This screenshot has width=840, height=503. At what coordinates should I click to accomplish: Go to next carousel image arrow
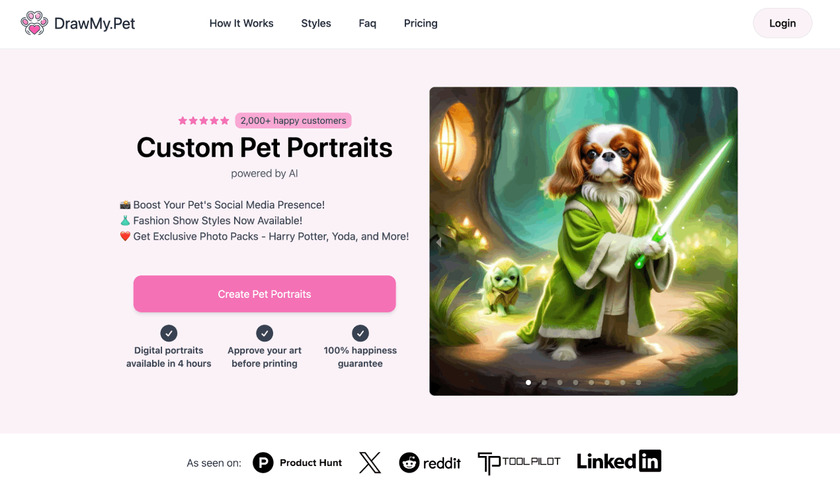[728, 242]
